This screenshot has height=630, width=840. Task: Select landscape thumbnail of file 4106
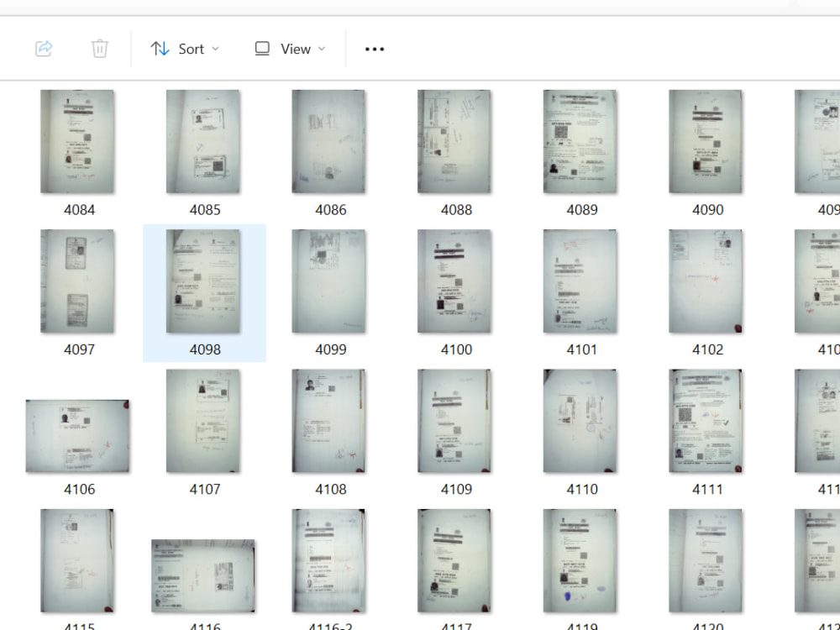coord(77,436)
